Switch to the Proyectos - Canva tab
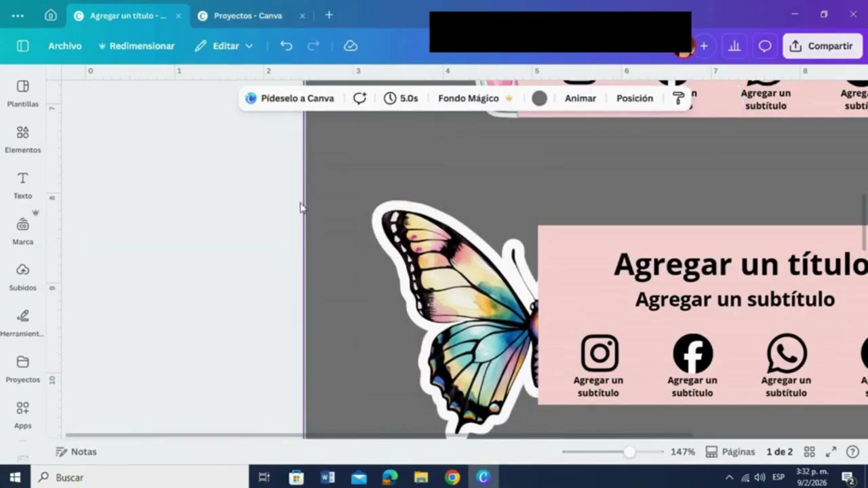This screenshot has width=868, height=488. [x=248, y=15]
